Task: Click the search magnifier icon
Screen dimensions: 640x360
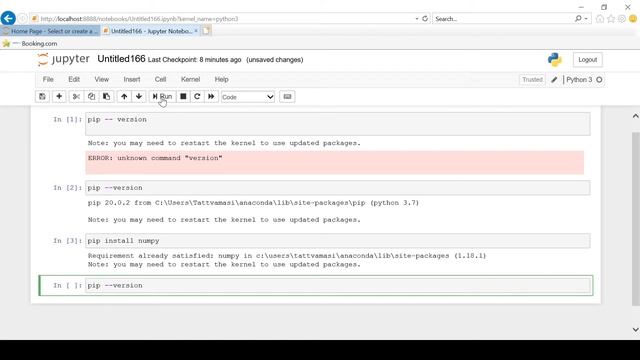Action: (578, 18)
